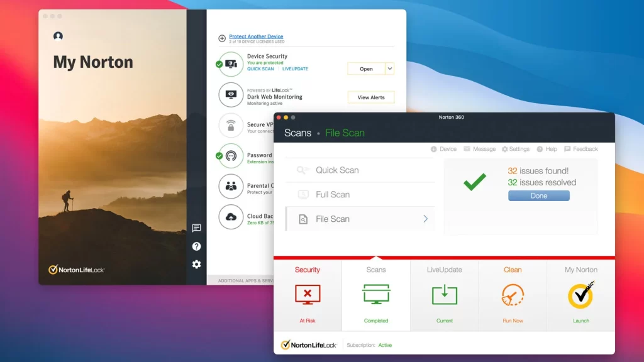Open messages icon in My Norton sidebar
Image resolution: width=644 pixels, height=362 pixels.
point(196,228)
